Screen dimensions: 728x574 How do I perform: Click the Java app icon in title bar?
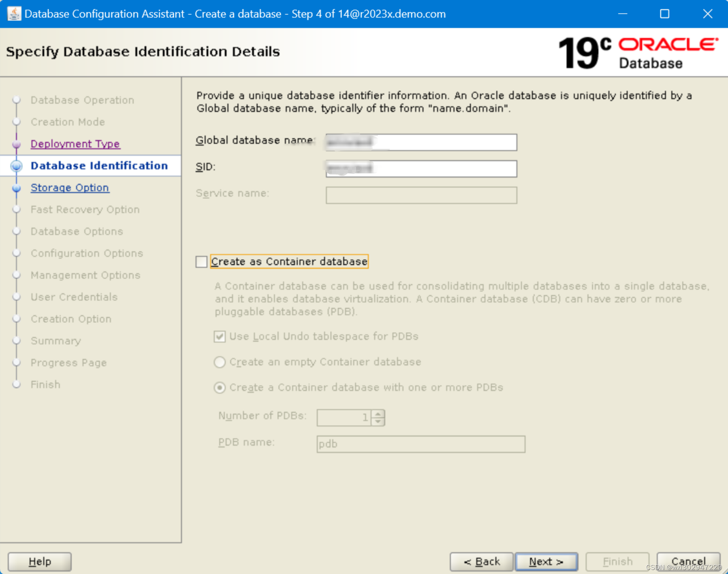point(14,14)
